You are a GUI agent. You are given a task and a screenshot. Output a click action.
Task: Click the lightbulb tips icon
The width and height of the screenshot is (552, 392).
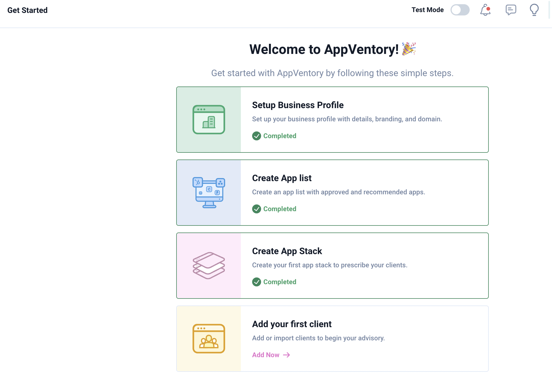(534, 10)
